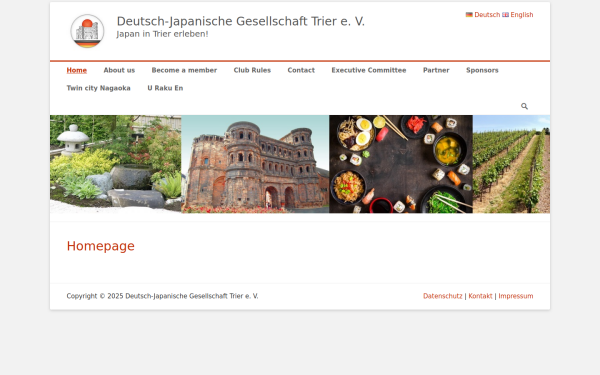The image size is (600, 375).
Task: Open Twin city Nagaoka page
Action: pos(98,88)
